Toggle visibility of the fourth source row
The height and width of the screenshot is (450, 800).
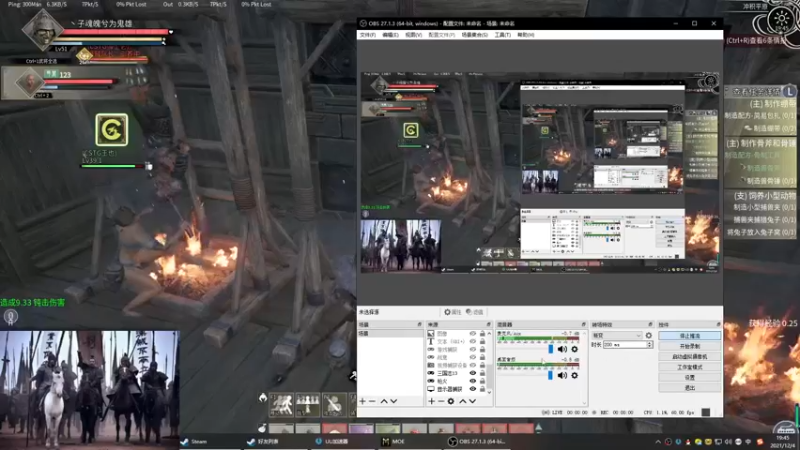473,357
